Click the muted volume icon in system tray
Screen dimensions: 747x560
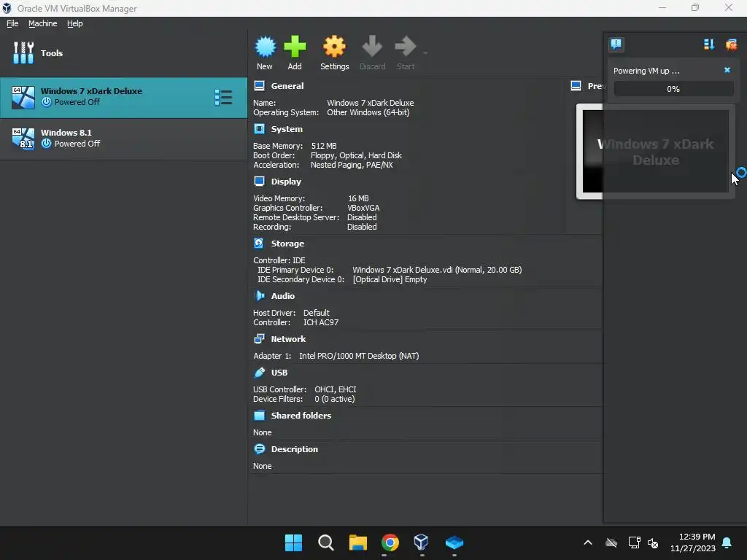(x=653, y=542)
